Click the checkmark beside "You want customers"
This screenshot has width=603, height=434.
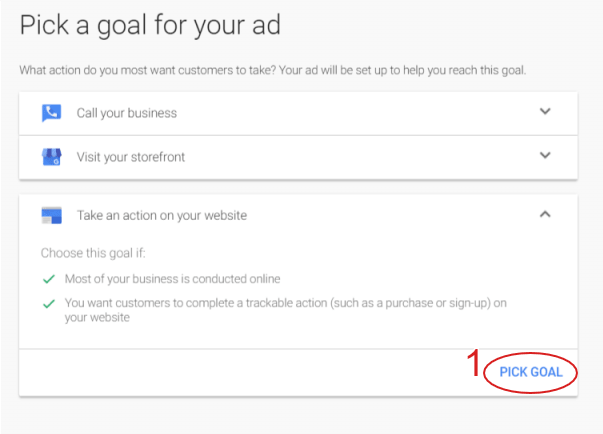click(47, 303)
